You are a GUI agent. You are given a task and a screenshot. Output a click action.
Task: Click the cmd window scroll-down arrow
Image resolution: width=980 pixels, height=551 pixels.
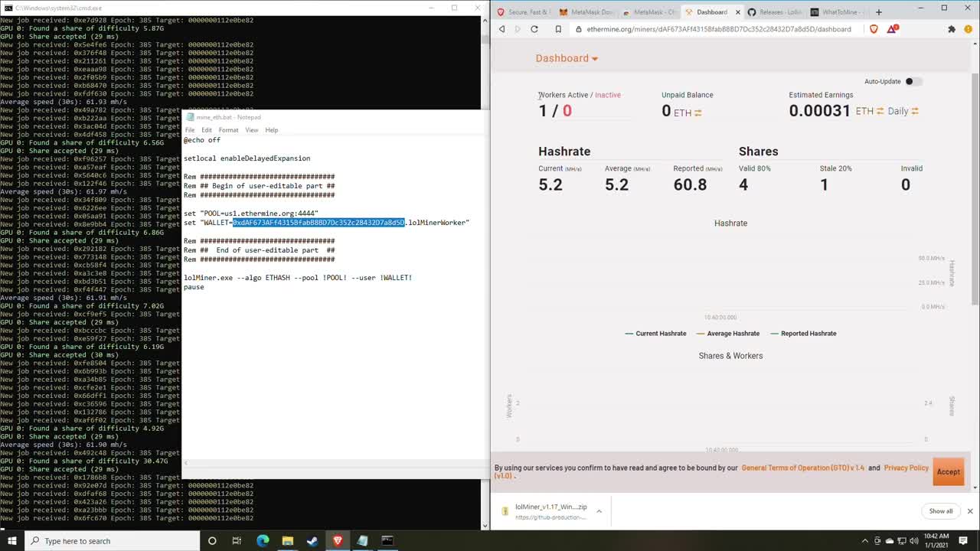point(484,526)
